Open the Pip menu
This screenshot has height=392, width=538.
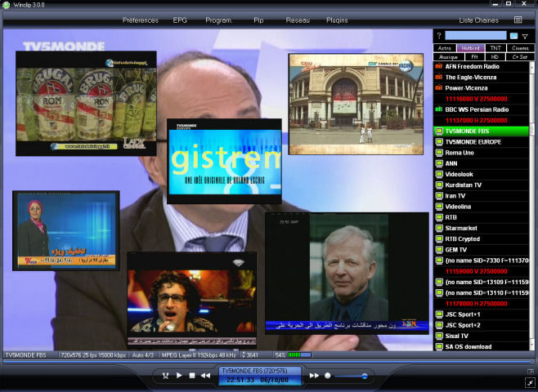(x=258, y=20)
